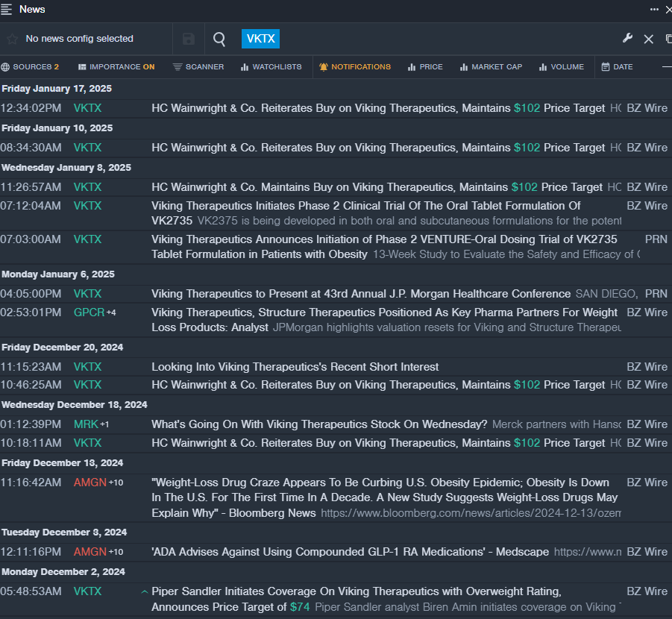The height and width of the screenshot is (619, 672).
Task: Toggle the Scanner filter
Action: (198, 67)
